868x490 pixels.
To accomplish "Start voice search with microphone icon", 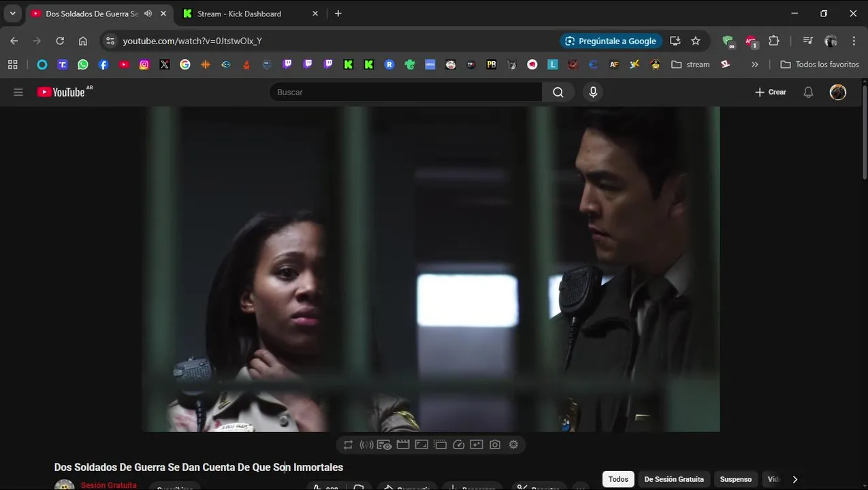I will pyautogui.click(x=593, y=92).
